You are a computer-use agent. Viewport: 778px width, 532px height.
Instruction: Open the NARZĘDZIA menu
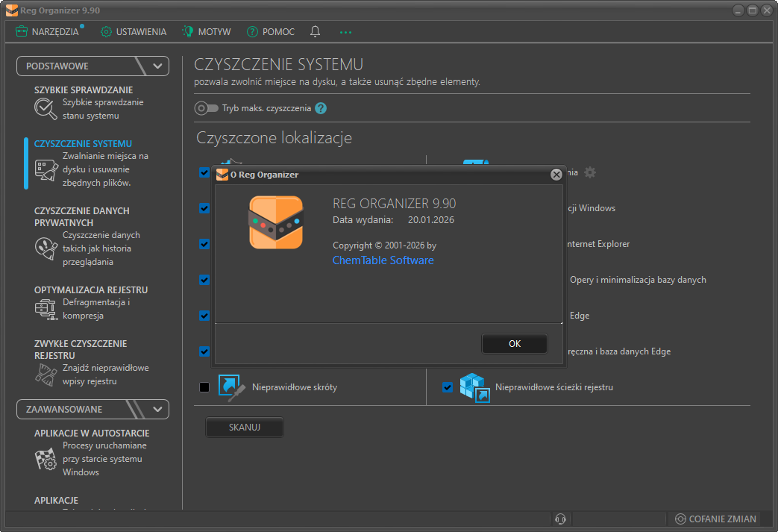tap(48, 32)
